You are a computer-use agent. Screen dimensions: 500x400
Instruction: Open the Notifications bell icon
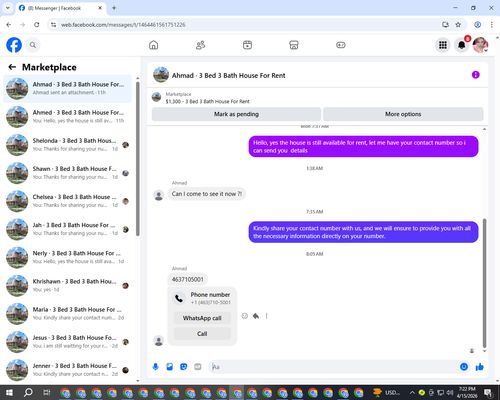[x=462, y=45]
